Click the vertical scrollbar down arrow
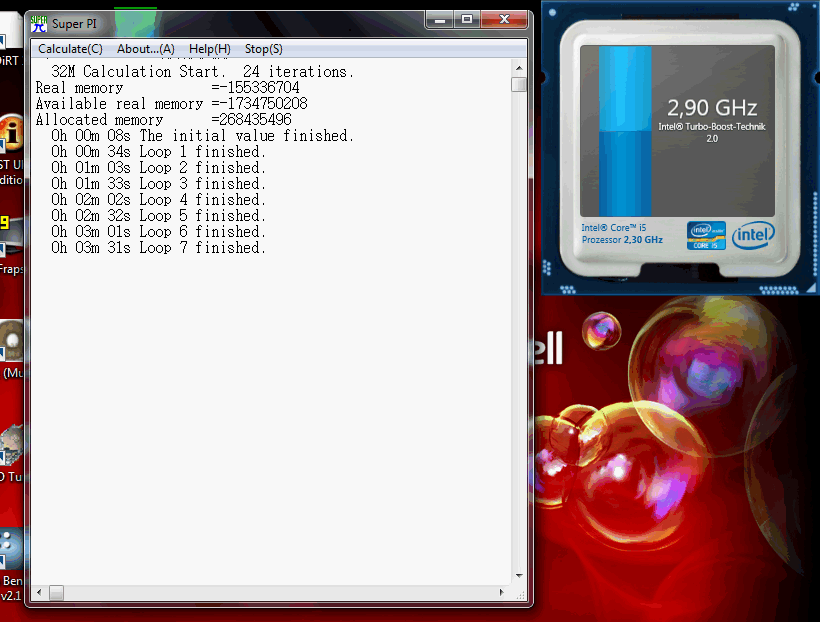The height and width of the screenshot is (622, 820). [519, 575]
